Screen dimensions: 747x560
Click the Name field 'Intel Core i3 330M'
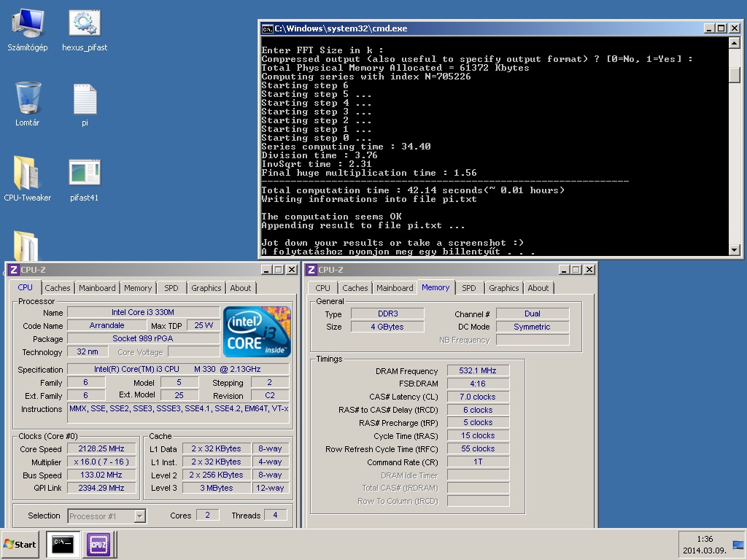(x=143, y=312)
